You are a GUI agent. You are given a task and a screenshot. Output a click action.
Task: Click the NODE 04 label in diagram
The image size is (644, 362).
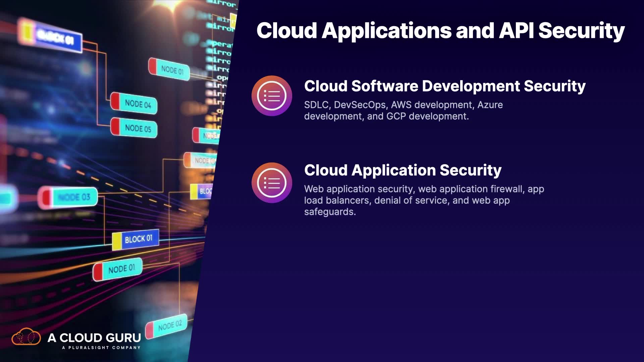pos(138,104)
